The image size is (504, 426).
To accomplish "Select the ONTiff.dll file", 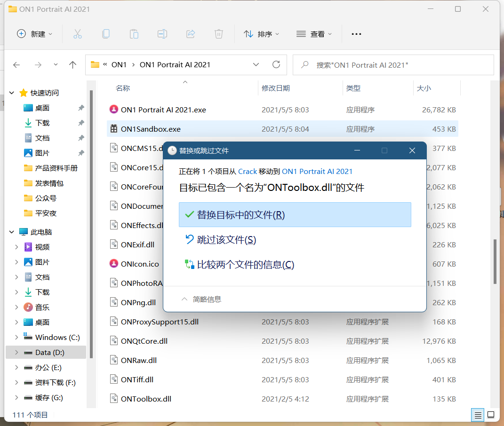I will pyautogui.click(x=282, y=379).
